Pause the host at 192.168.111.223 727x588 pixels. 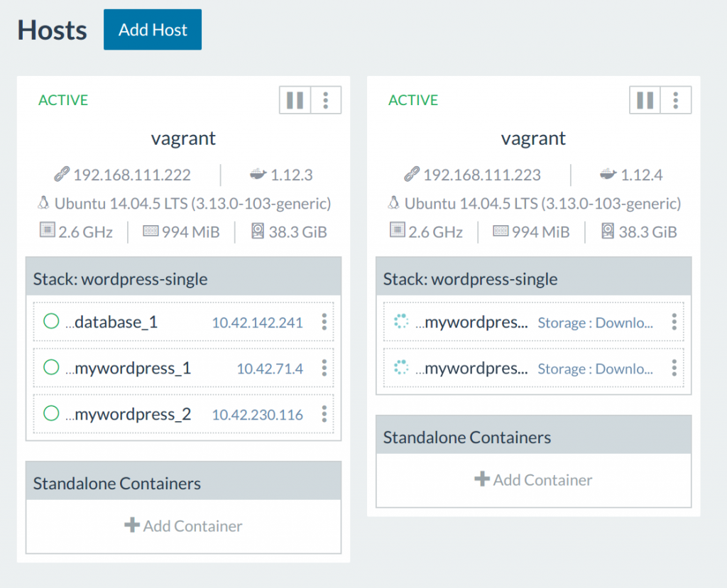click(x=645, y=100)
